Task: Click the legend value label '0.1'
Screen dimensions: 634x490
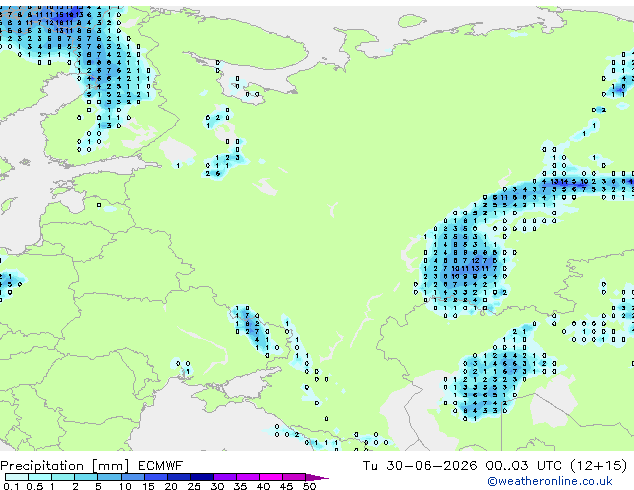Action: pyautogui.click(x=11, y=486)
